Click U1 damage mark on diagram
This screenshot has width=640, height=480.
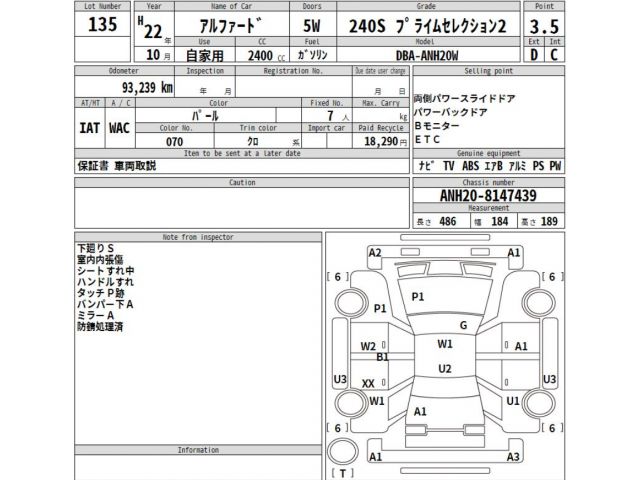(513, 401)
